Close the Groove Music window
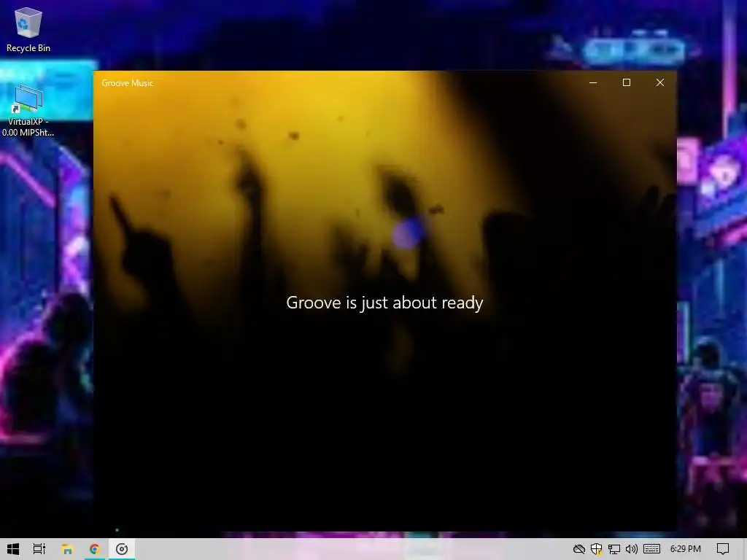Image resolution: width=747 pixels, height=560 pixels. [659, 82]
